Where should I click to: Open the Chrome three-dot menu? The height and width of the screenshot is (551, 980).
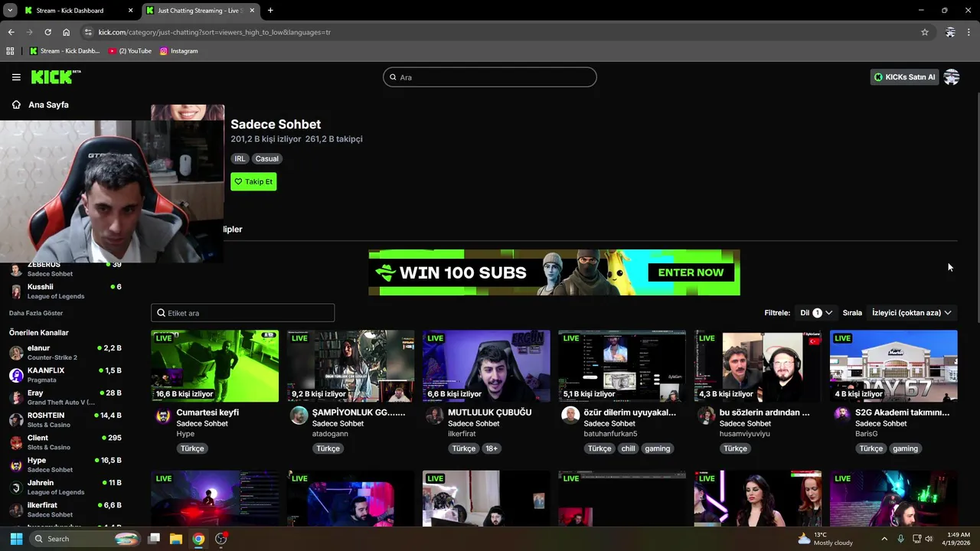point(969,32)
